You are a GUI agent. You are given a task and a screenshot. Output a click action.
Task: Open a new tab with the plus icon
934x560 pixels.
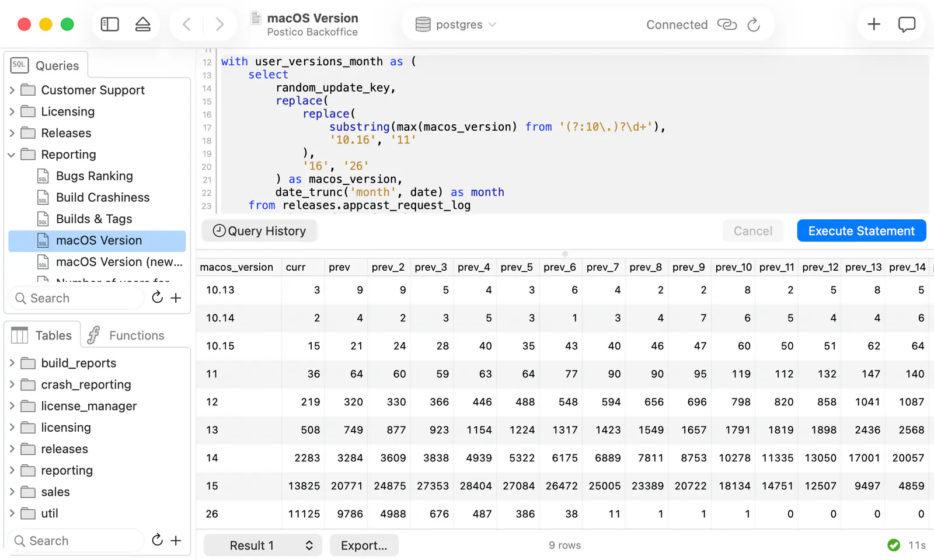tap(874, 24)
